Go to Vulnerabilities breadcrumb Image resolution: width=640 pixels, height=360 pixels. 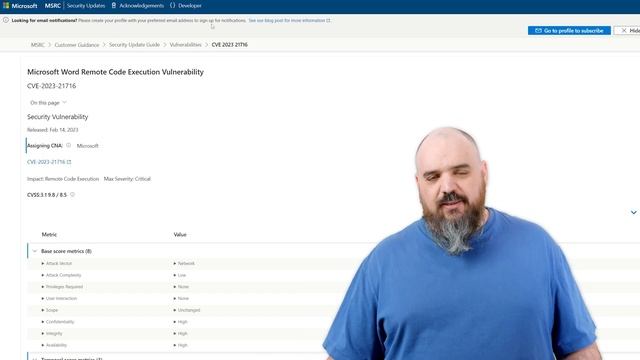click(x=185, y=45)
